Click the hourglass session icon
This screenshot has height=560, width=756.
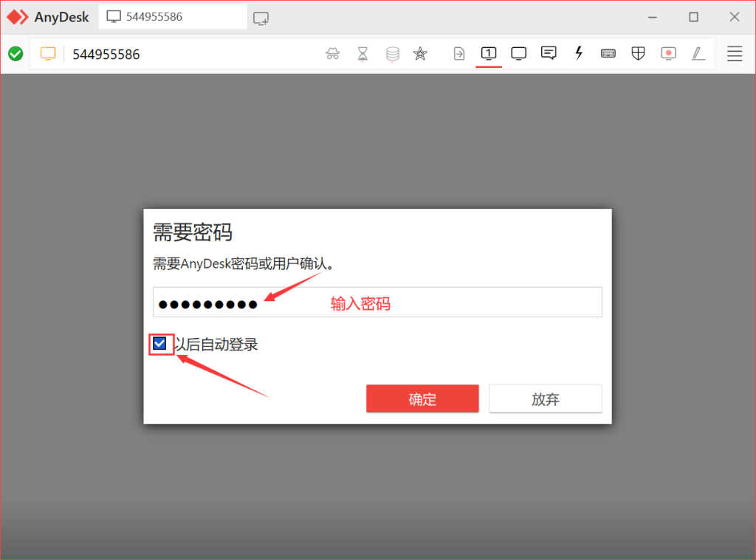(362, 54)
